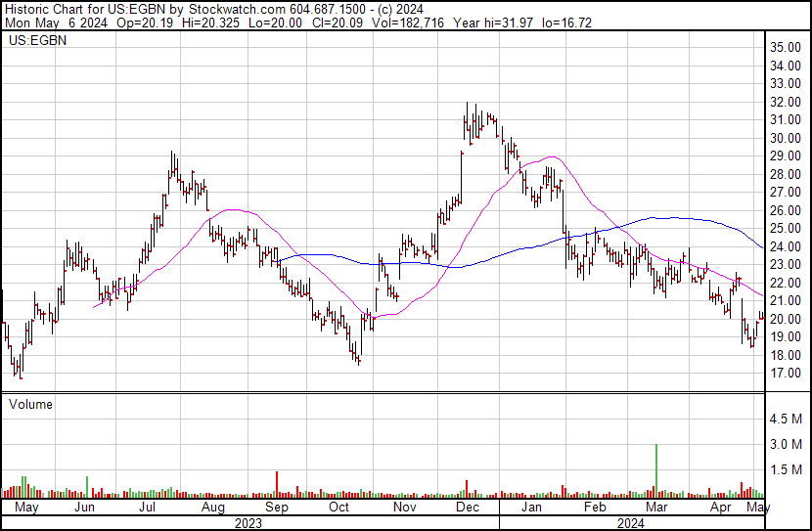Select the Dec month label on time axis
This screenshot has height=531, width=812.
[467, 507]
